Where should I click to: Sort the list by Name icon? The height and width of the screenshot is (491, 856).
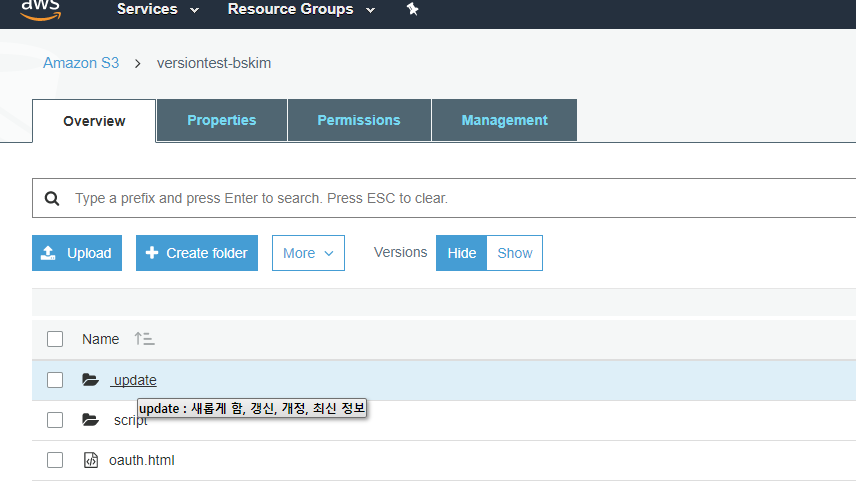pos(145,339)
